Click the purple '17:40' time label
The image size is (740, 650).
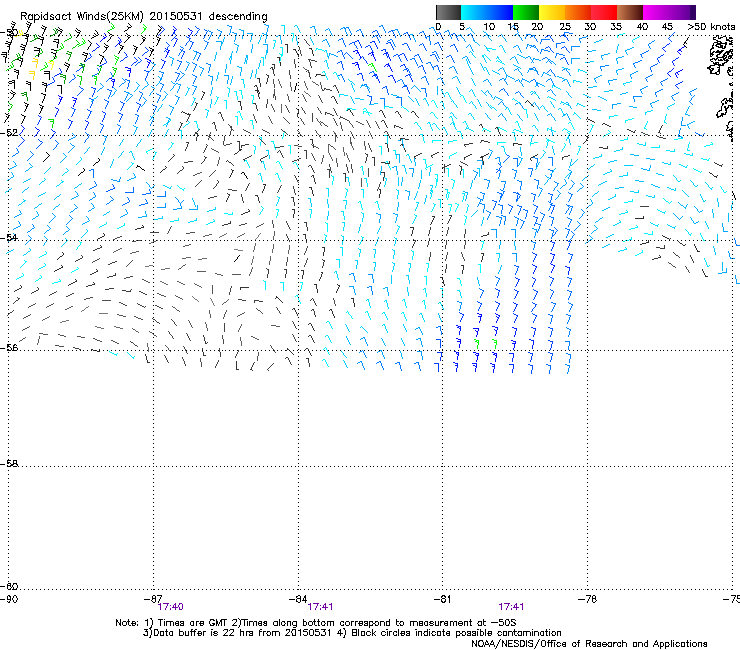[170, 607]
